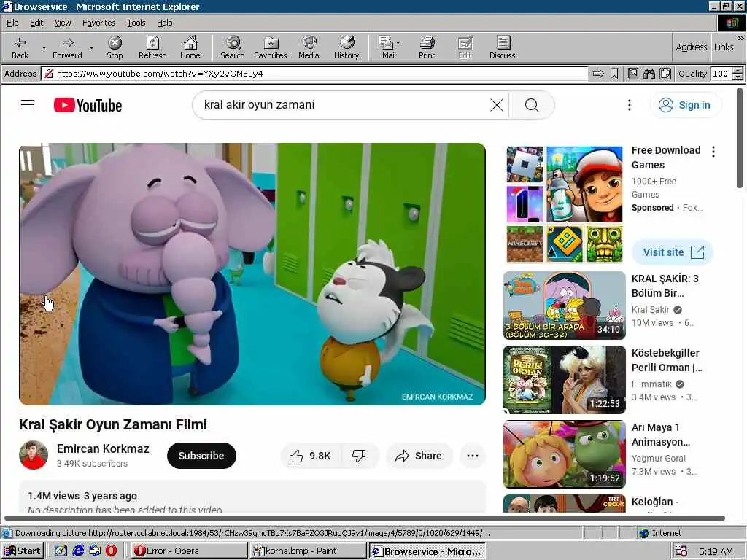Like the video with thumbs-up 9.8K

click(x=311, y=456)
